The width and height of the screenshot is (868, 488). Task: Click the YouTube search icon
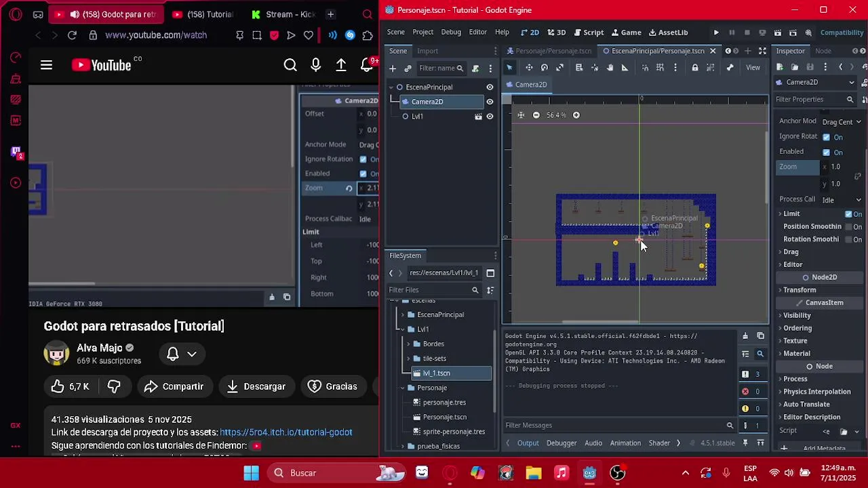point(290,65)
